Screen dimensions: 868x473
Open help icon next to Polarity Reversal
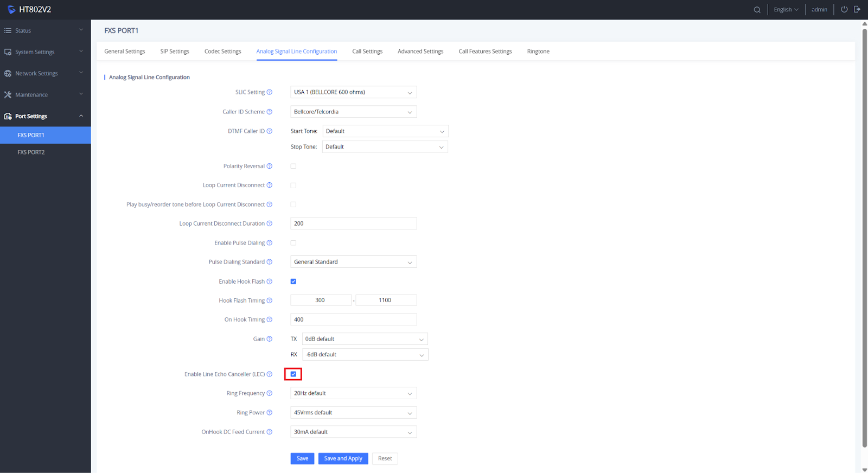coord(269,166)
